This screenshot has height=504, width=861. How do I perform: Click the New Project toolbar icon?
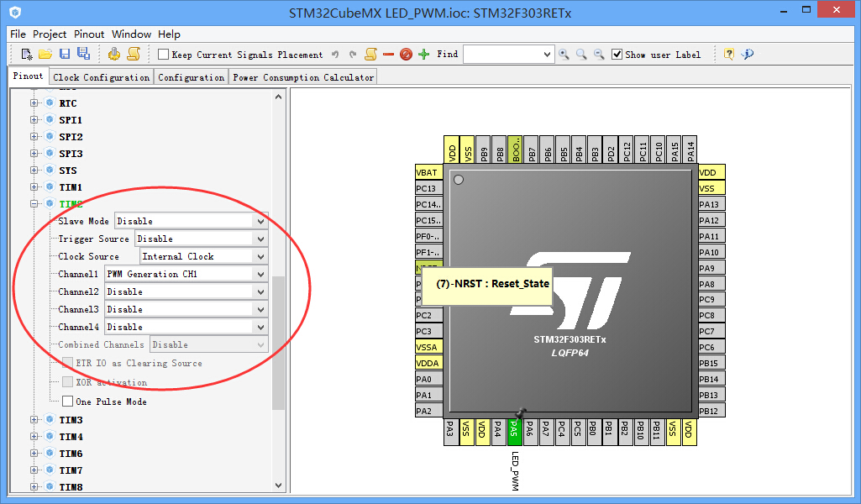(x=26, y=54)
